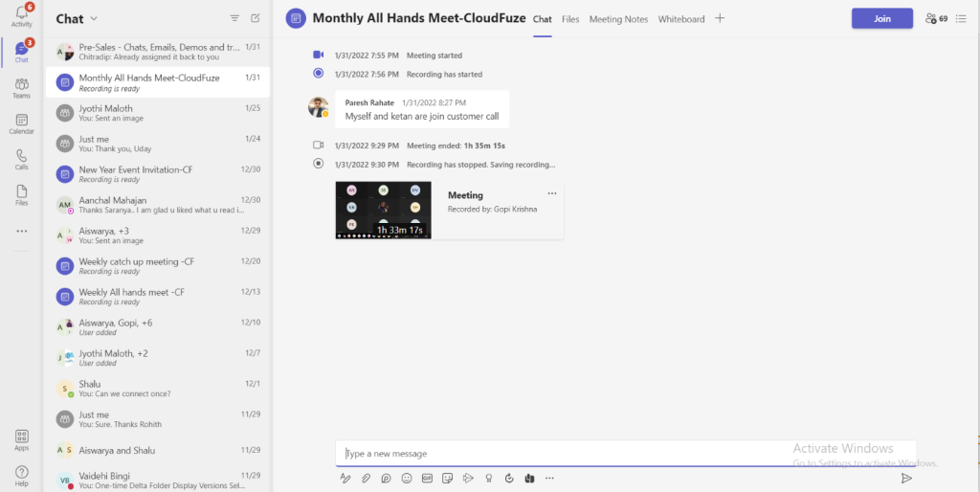Open the Just me chat from 1/24

coord(158,144)
